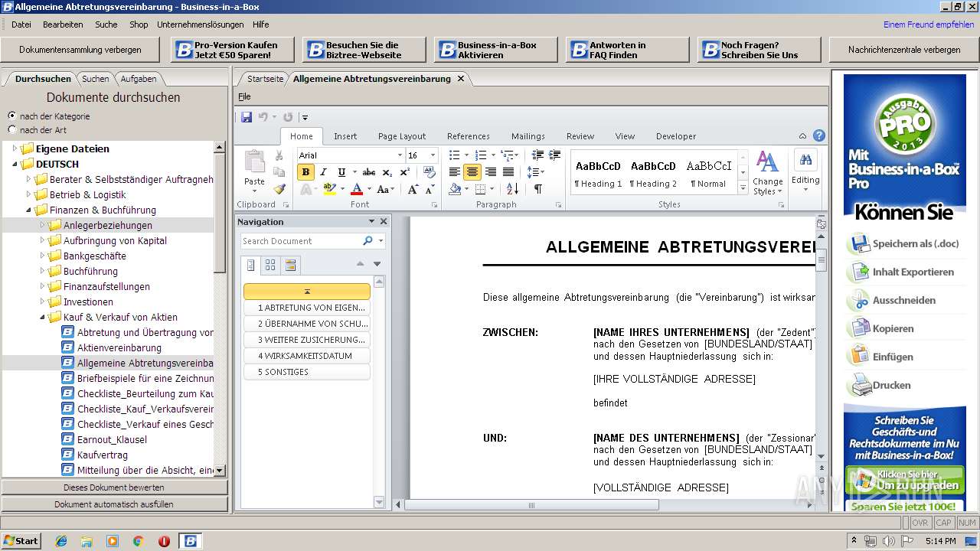Click the Copy icon in Clipboard group

point(279,172)
